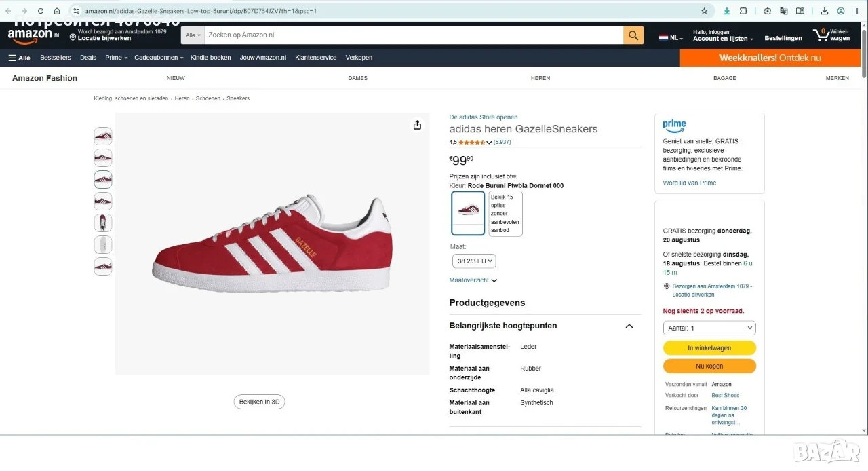Open Kindle-boeken in navigation bar
The width and height of the screenshot is (868, 471).
210,58
